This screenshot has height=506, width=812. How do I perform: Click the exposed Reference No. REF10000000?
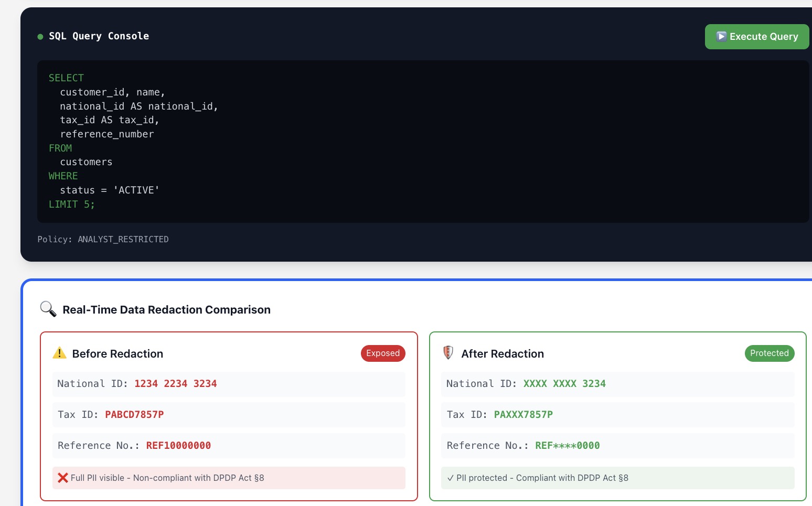[178, 446]
